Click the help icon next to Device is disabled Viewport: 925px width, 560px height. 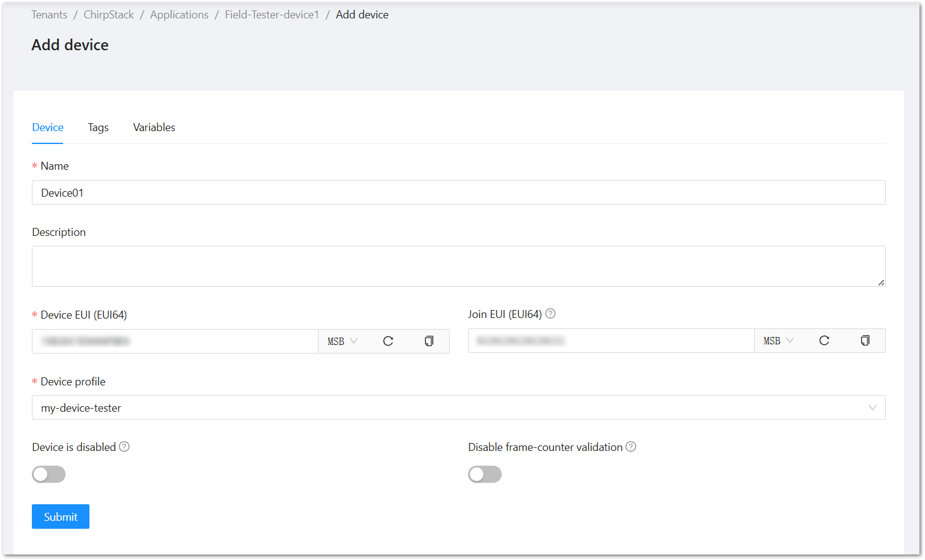(x=124, y=447)
